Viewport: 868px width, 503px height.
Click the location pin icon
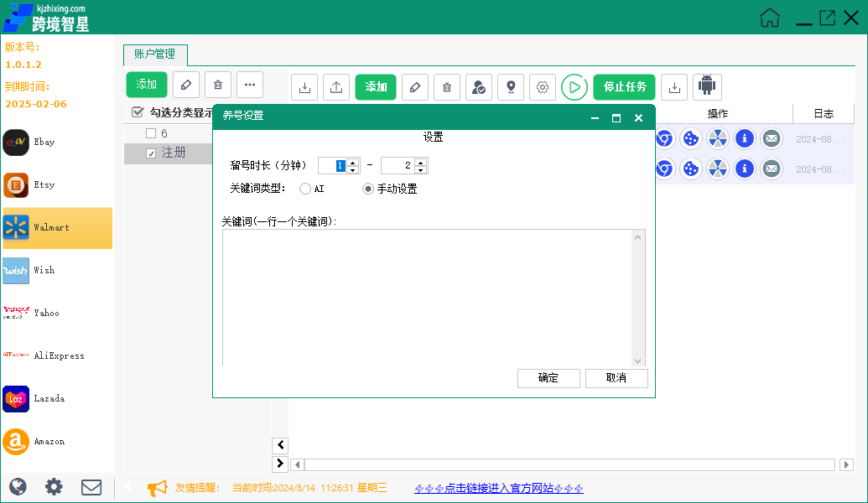[x=511, y=87]
